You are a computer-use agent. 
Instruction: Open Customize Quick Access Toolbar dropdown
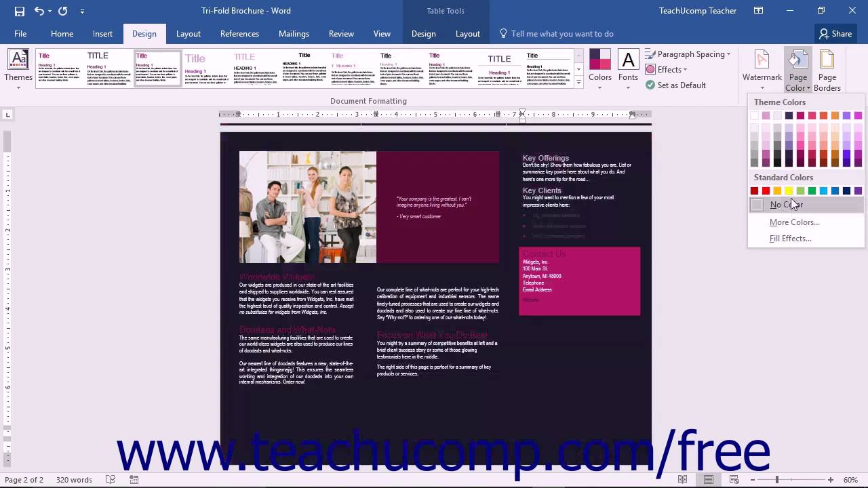tap(82, 11)
